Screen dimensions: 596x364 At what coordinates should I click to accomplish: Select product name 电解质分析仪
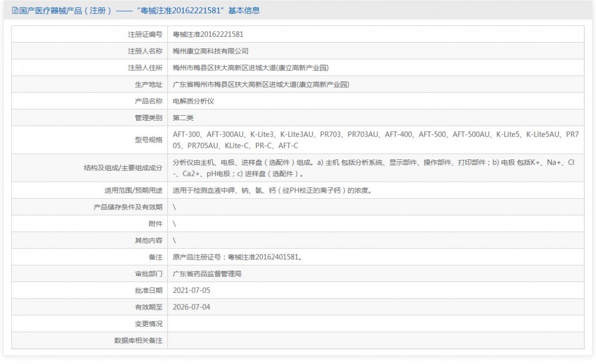[193, 101]
